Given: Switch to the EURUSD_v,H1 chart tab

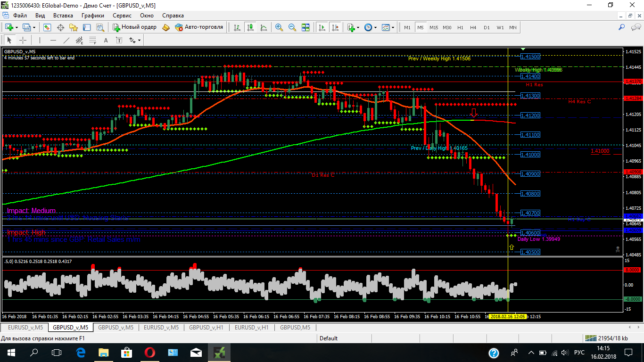Looking at the screenshot, I should tap(251, 327).
